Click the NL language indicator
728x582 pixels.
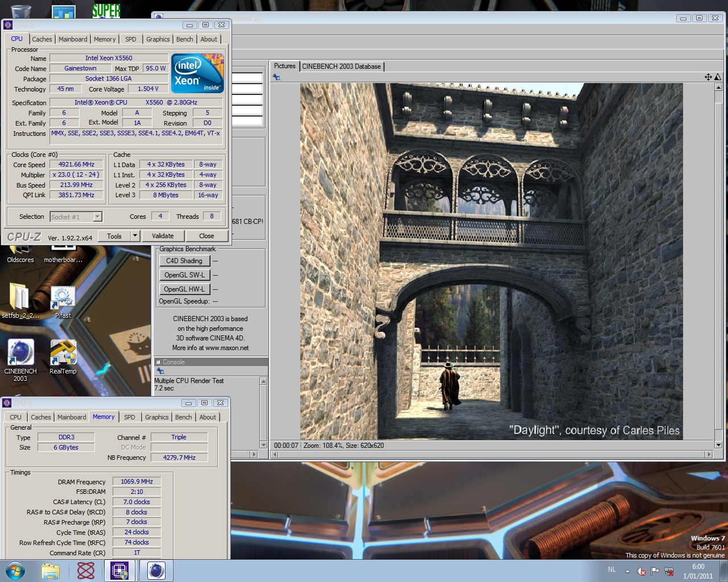click(x=612, y=569)
